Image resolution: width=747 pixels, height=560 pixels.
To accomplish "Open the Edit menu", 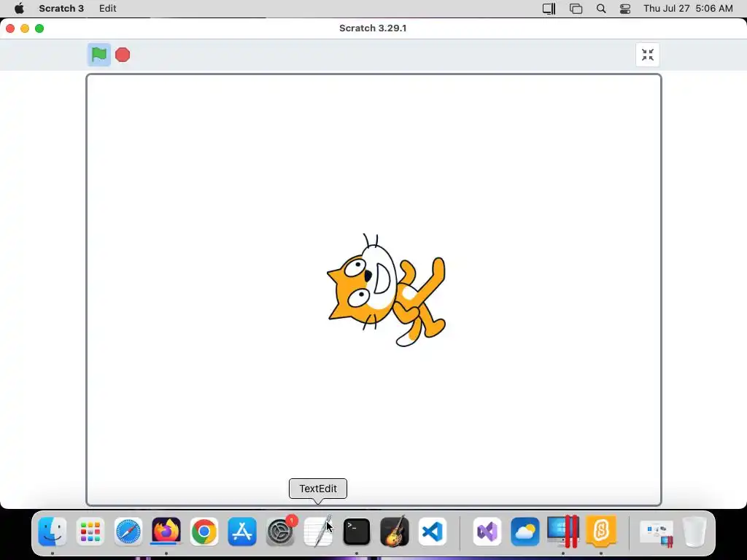I will click(x=108, y=9).
